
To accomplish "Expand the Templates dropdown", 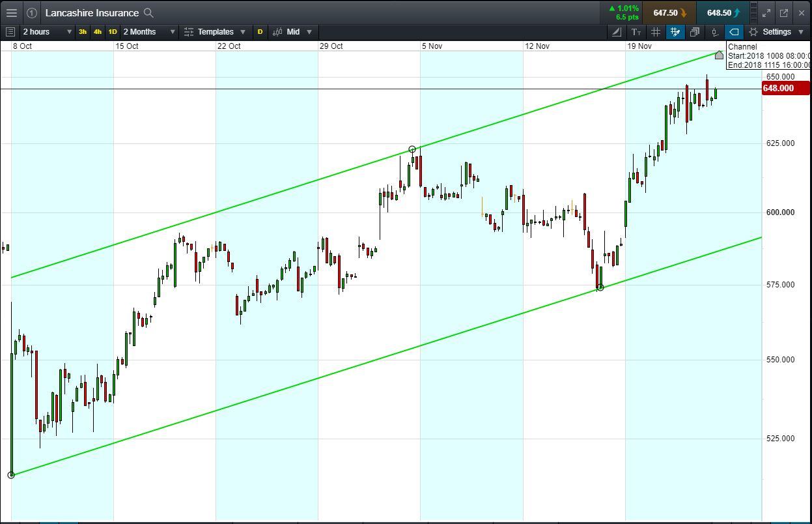I will point(215,31).
